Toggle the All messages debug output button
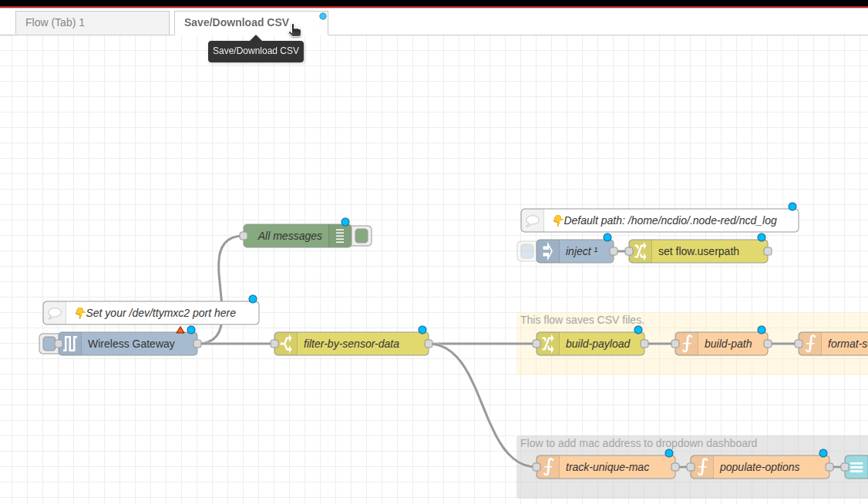The image size is (868, 504). click(362, 236)
